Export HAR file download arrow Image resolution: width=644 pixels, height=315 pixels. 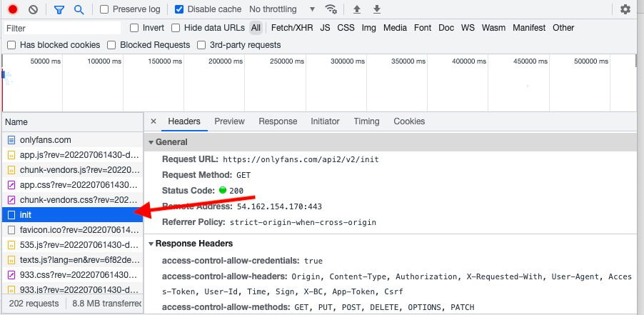(377, 9)
